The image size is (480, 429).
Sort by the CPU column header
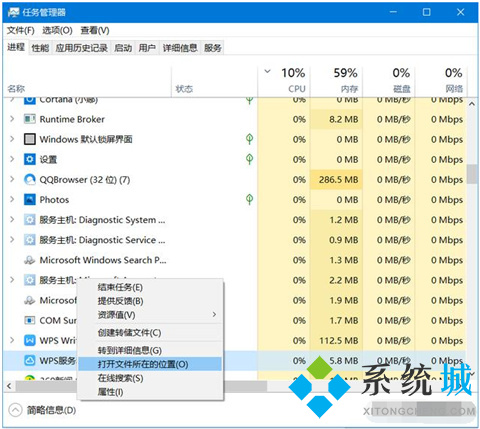pos(284,81)
